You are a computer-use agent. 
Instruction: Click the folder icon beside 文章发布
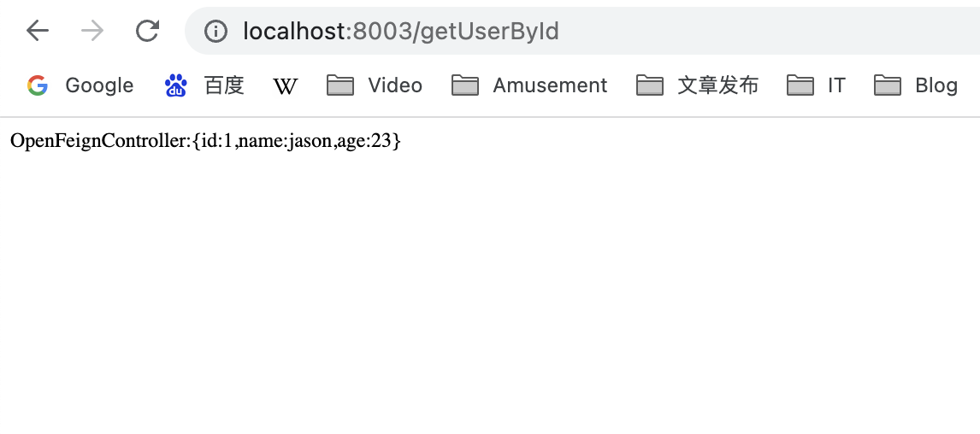[x=650, y=85]
